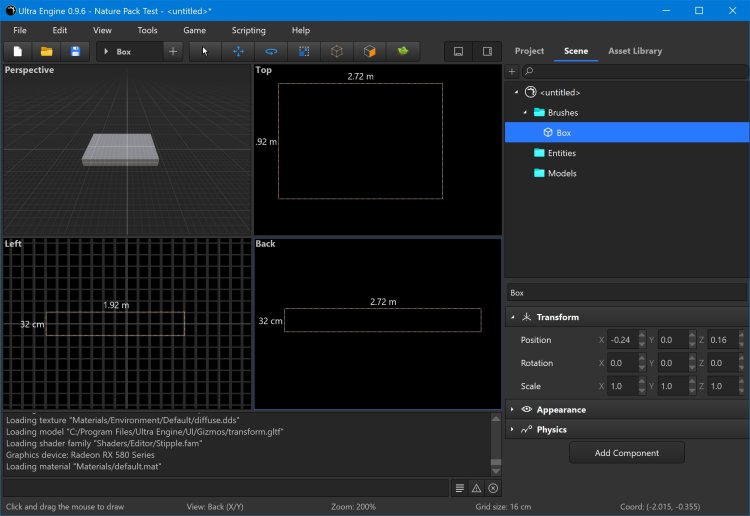This screenshot has width=750, height=516.
Task: Open the Scripting menu
Action: [x=248, y=30]
